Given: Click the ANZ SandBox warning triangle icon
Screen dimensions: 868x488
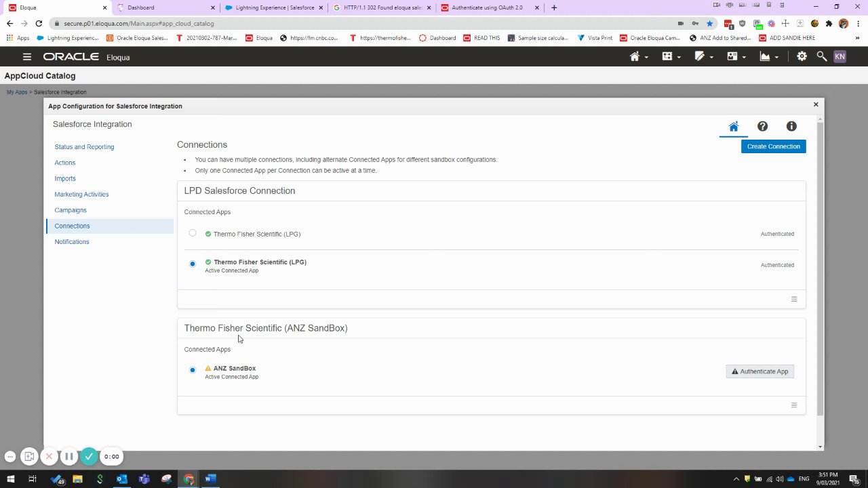Looking at the screenshot, I should [208, 369].
